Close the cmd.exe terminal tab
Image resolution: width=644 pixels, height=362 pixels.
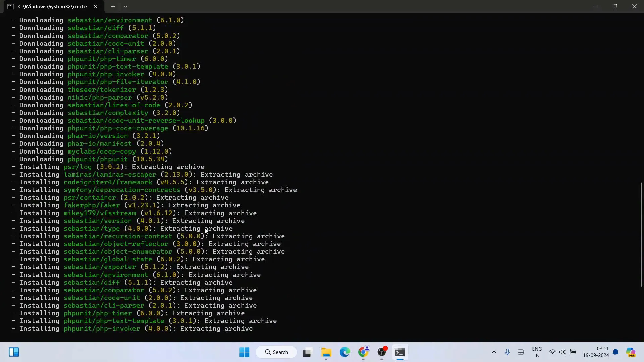click(95, 6)
